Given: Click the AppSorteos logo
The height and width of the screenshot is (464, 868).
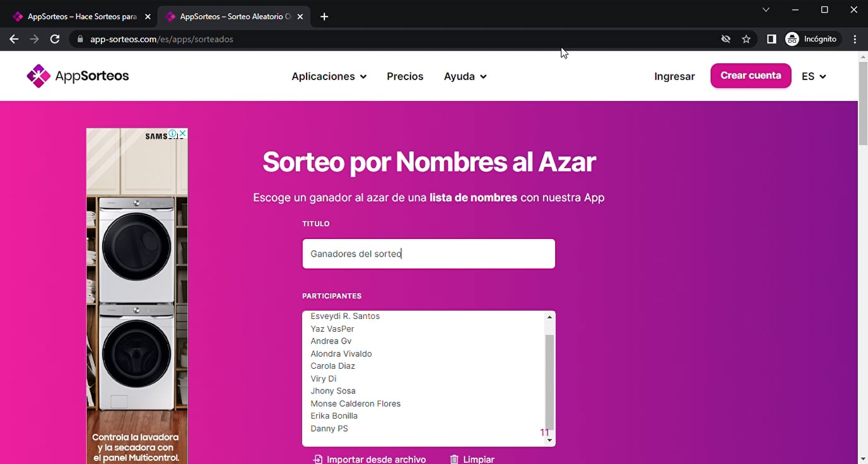Looking at the screenshot, I should pyautogui.click(x=78, y=76).
